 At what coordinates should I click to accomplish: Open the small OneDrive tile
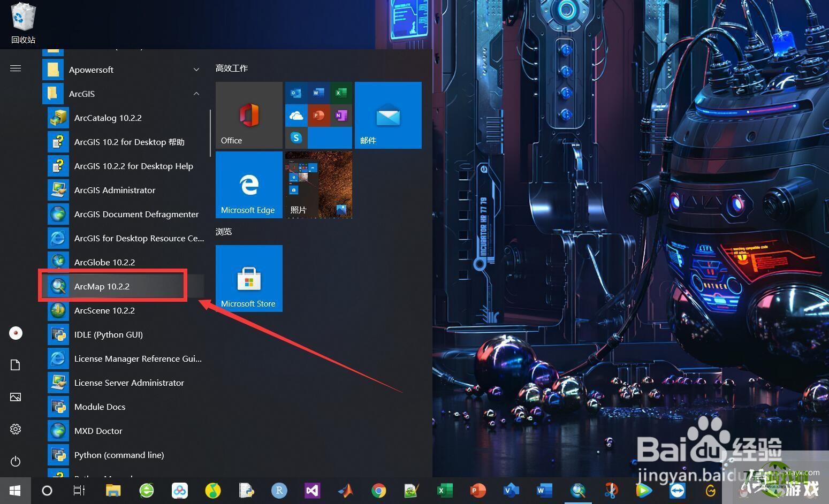coord(296,116)
